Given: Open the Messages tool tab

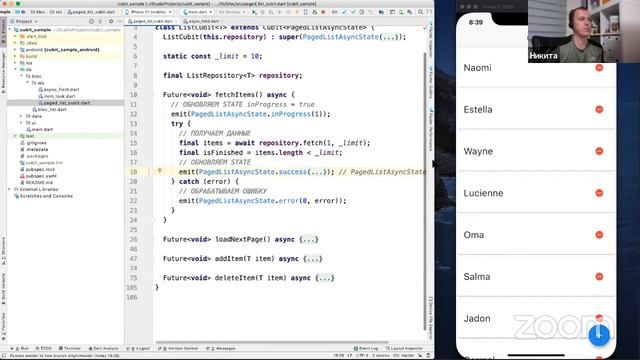Looking at the screenshot, I should point(221,348).
